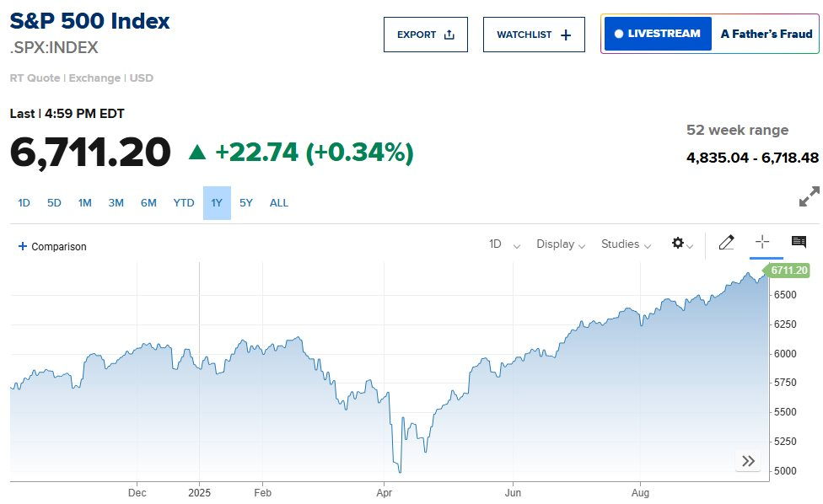823x504 pixels.
Task: Click the plus icon inside WATCHLIST button
Action: pyautogui.click(x=567, y=34)
